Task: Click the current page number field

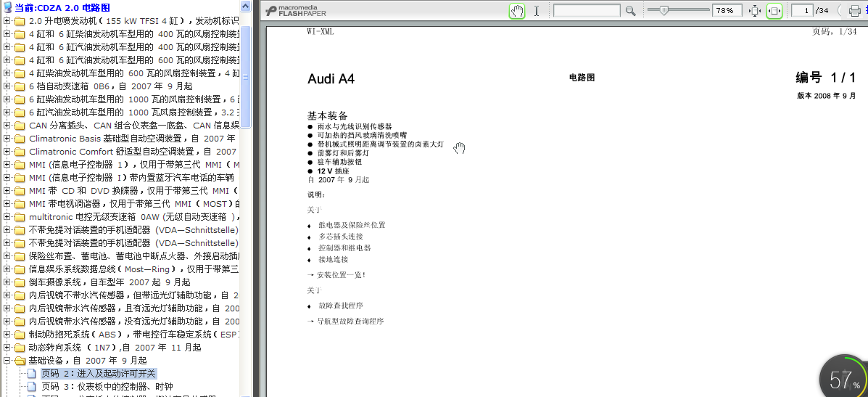Action: pyautogui.click(x=803, y=10)
